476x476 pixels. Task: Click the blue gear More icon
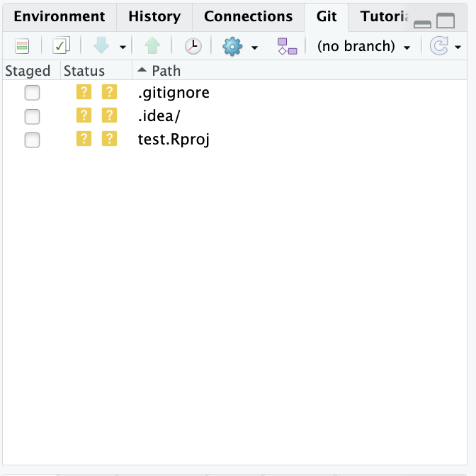(232, 46)
